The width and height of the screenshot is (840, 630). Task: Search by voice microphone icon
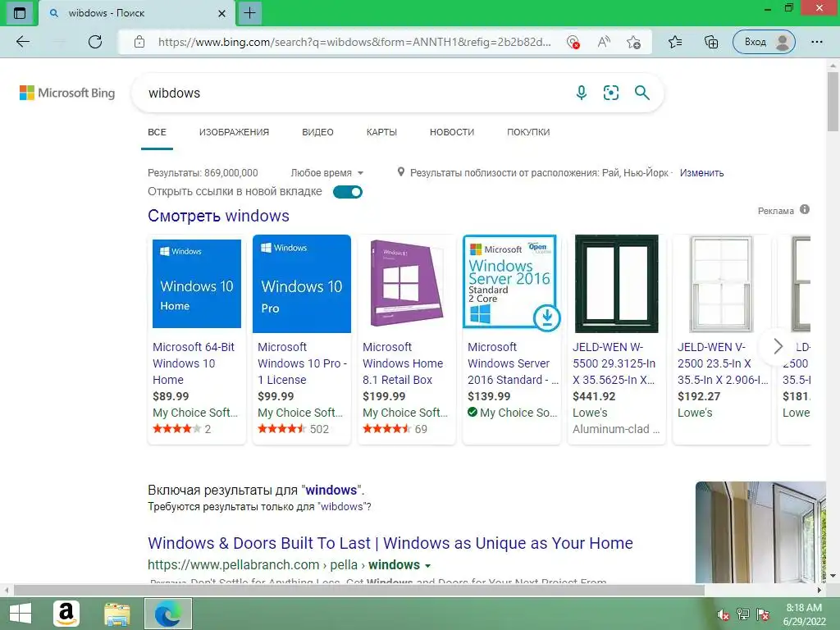click(x=582, y=93)
